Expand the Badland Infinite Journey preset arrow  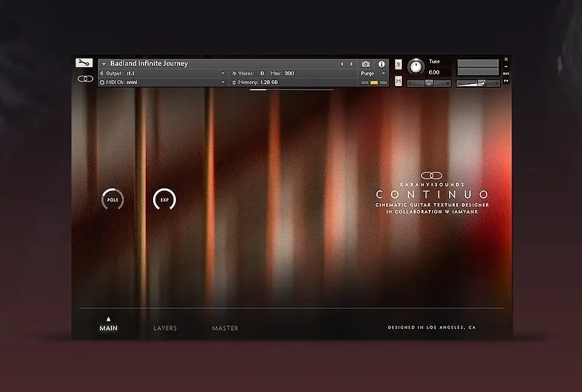click(104, 64)
